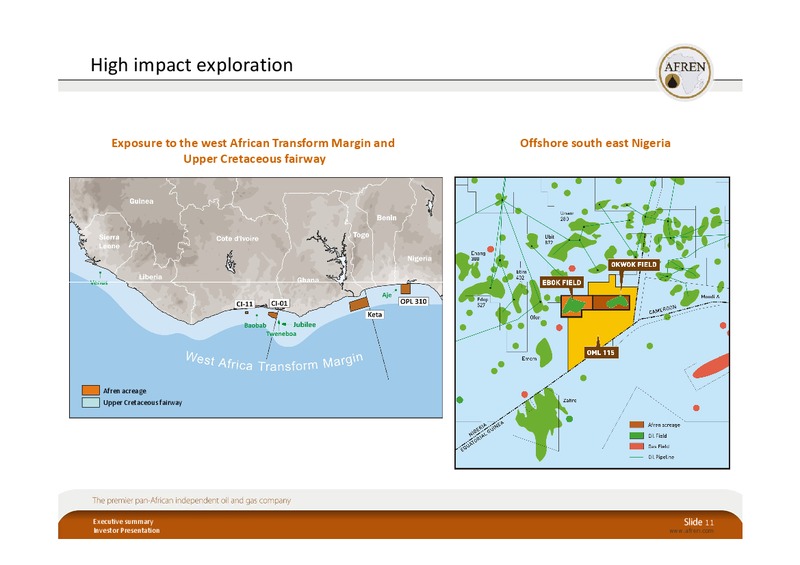Click the green Jubilee field label
800x565 pixels.
305,325
